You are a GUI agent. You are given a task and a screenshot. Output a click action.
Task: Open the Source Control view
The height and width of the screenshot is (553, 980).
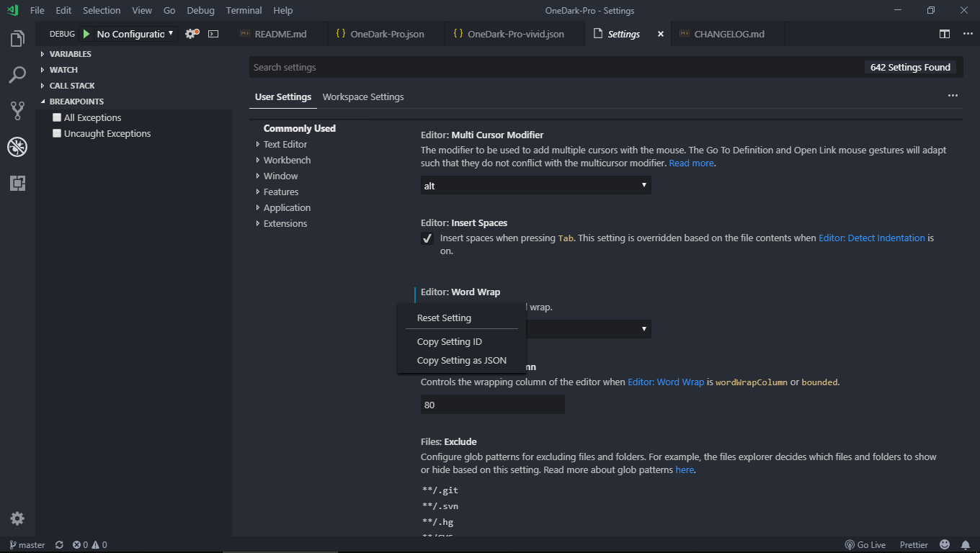[17, 111]
